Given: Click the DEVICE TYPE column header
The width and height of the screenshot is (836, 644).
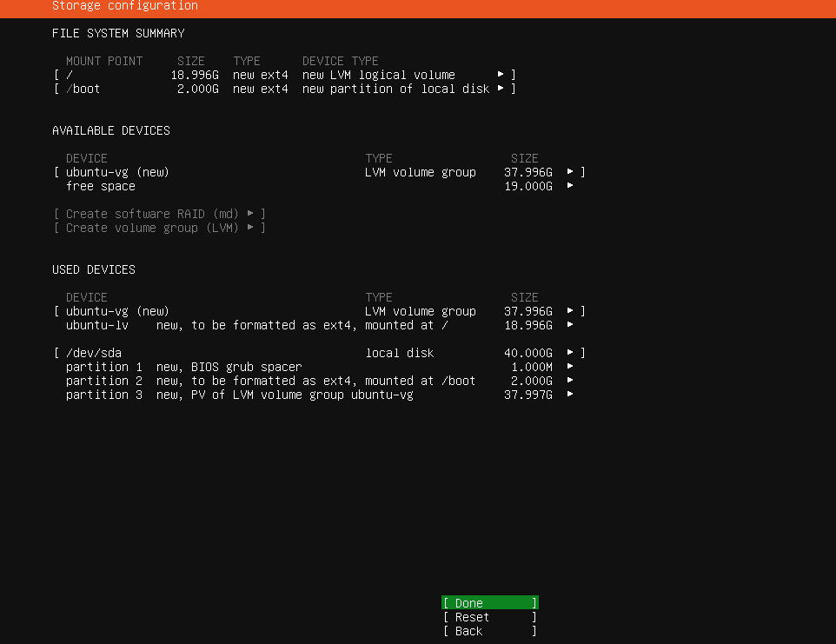Looking at the screenshot, I should click(x=340, y=61).
